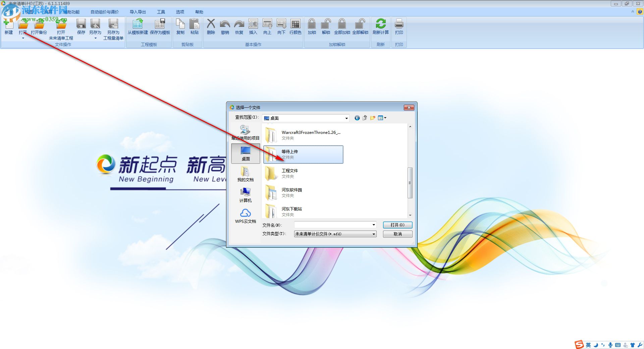Toggle the IME 英 language mode
The width and height of the screenshot is (644, 349).
(x=588, y=345)
